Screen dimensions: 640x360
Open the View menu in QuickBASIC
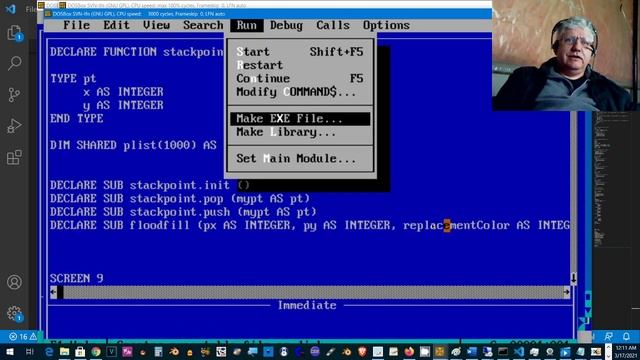pos(156,25)
